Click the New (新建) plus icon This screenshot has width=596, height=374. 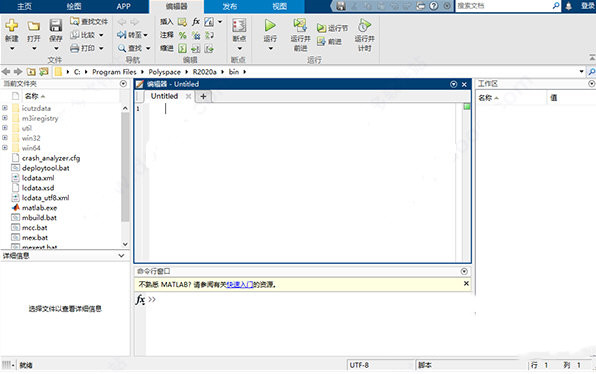click(x=12, y=25)
